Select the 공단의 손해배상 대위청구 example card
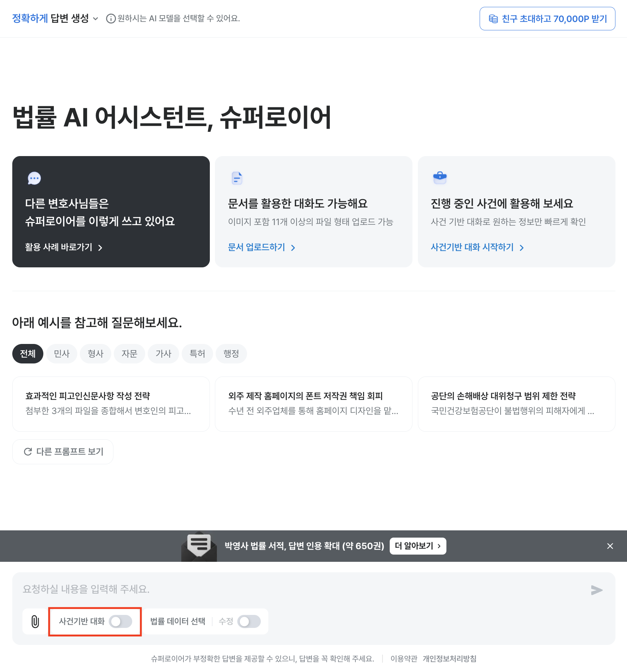Image resolution: width=627 pixels, height=672 pixels. click(516, 404)
